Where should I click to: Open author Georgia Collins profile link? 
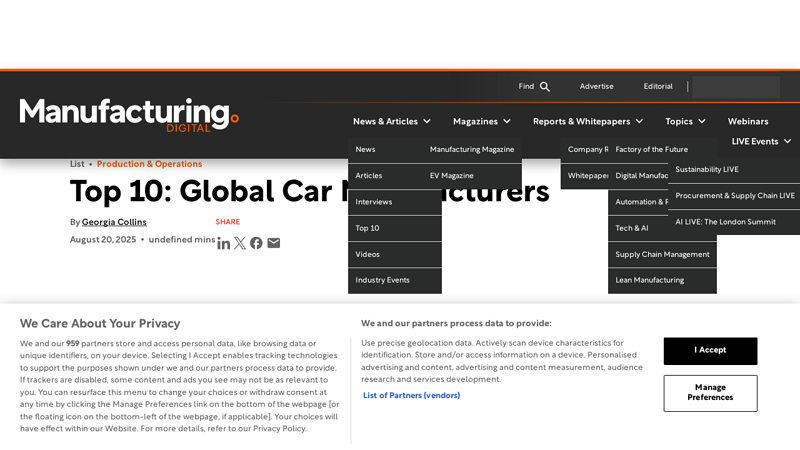point(114,222)
